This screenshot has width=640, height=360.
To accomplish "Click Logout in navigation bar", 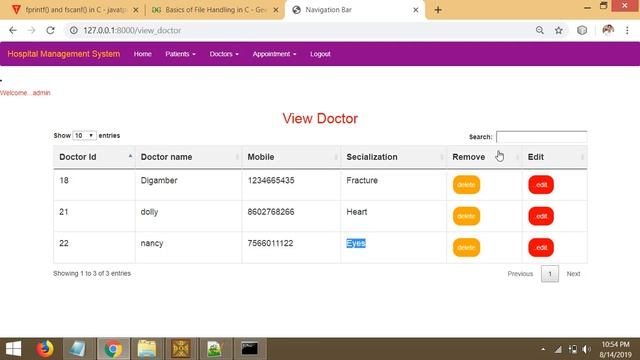I will [320, 54].
